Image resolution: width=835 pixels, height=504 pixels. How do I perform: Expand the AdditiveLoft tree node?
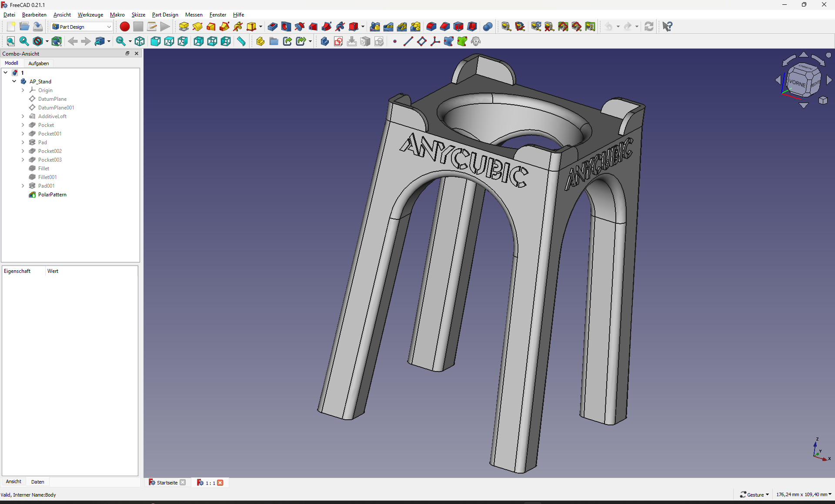tap(23, 116)
